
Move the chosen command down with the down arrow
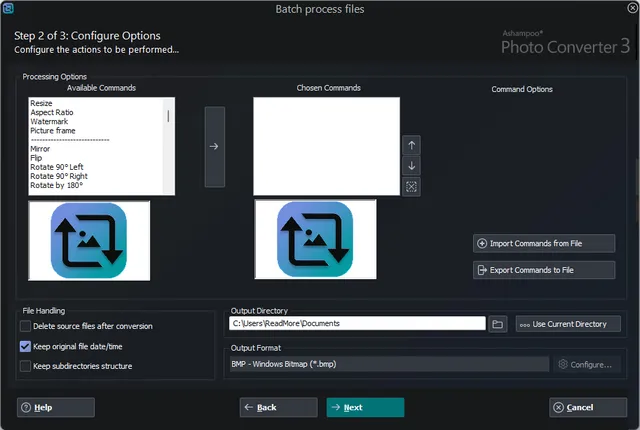point(412,166)
